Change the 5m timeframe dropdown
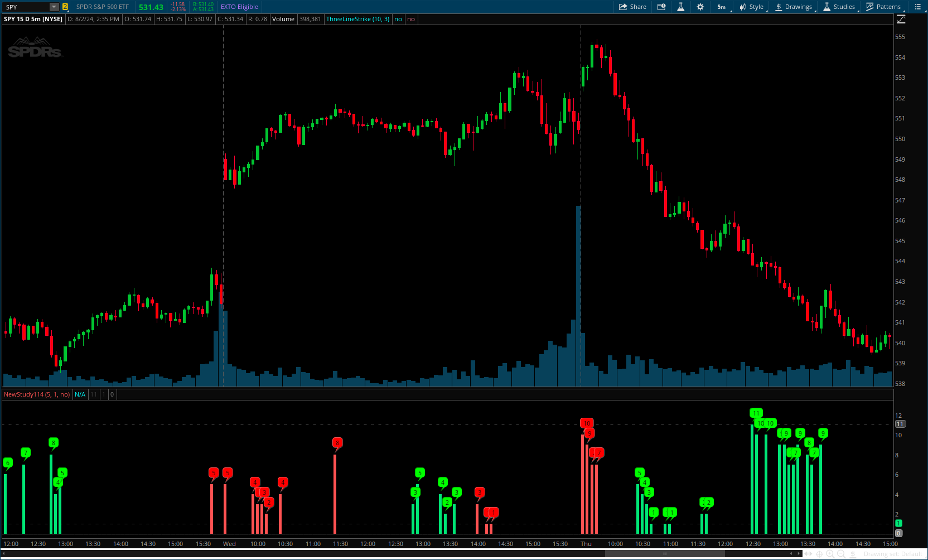 pyautogui.click(x=722, y=7)
